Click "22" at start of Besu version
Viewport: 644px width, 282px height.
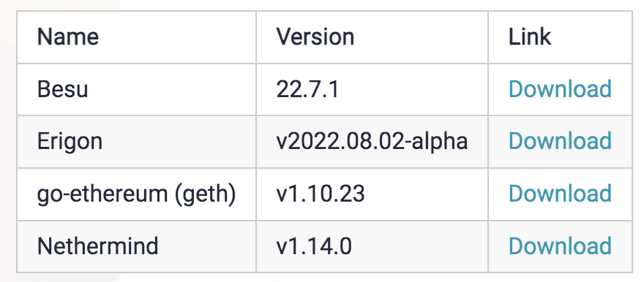click(x=288, y=89)
